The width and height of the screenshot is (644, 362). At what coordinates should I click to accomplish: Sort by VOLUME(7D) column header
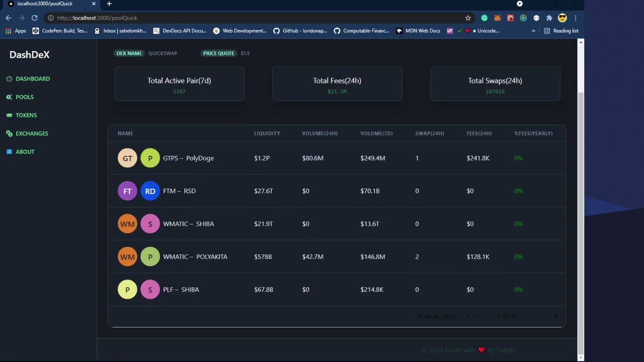pos(376,133)
